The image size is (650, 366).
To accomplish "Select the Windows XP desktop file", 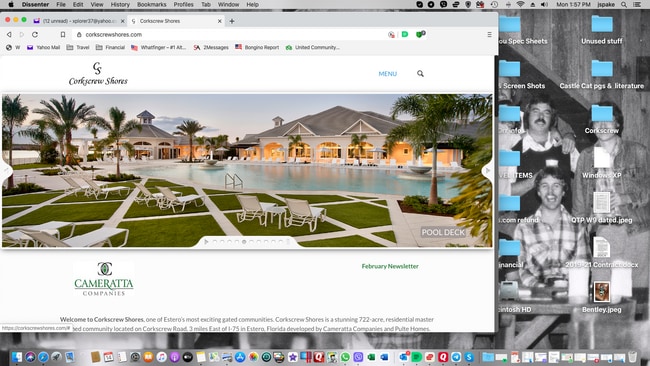I will [x=602, y=163].
